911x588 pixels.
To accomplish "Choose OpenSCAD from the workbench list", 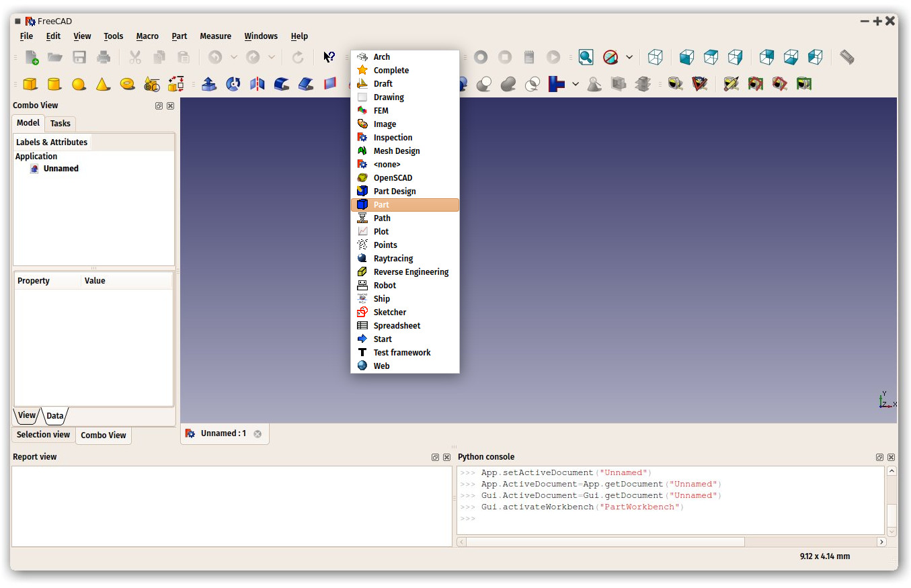I will pos(405,178).
